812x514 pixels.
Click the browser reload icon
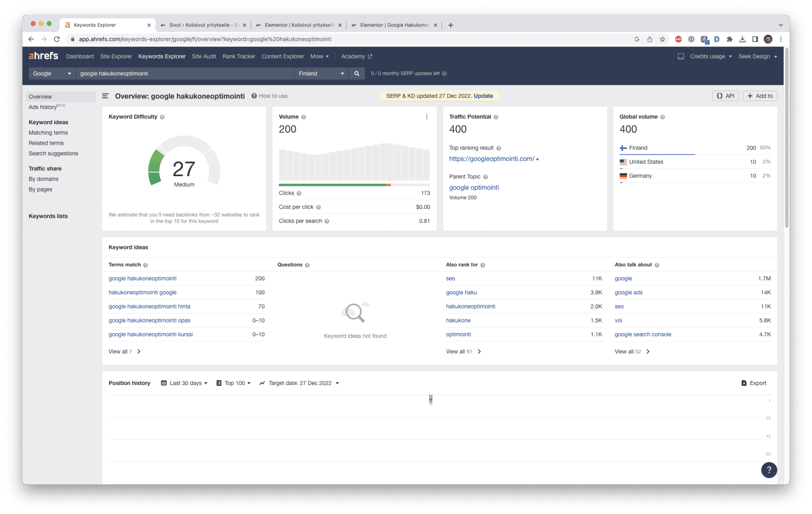(x=57, y=39)
